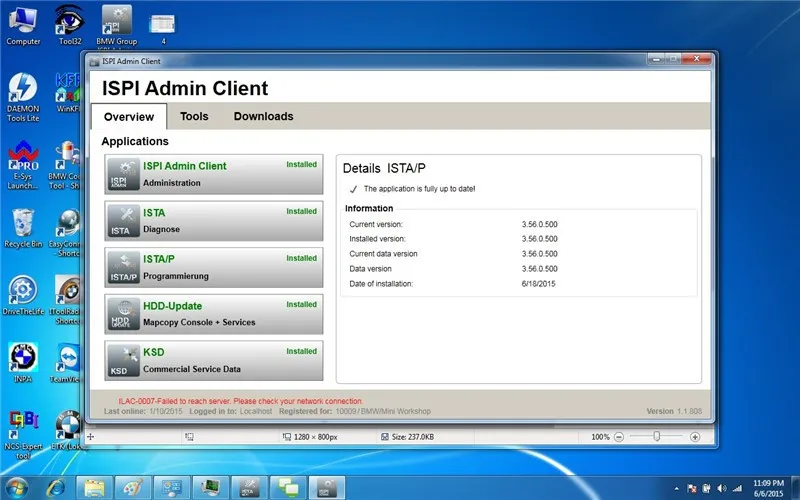The image size is (800, 500).
Task: Open Windows Explorer folder taskbar icon
Action: [x=95, y=488]
